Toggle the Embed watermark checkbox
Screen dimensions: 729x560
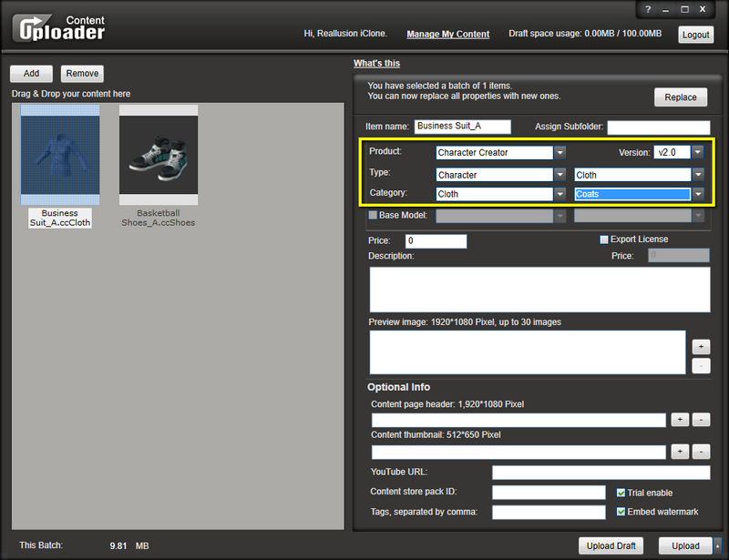pos(621,512)
